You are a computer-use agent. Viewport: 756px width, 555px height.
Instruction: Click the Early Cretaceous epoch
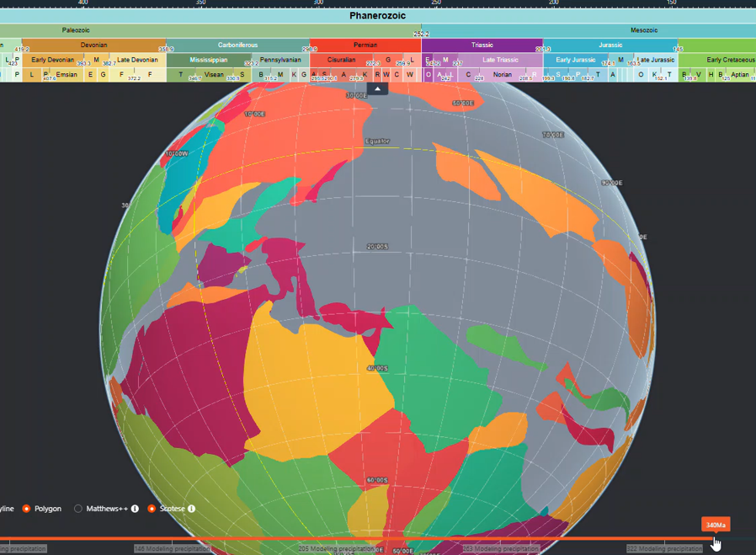tap(717, 61)
